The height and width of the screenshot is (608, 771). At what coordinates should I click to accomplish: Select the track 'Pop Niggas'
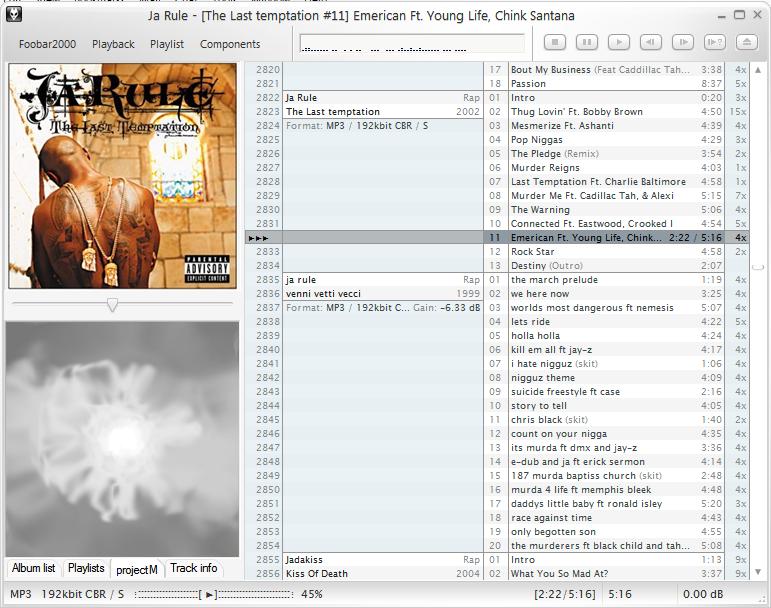[616, 140]
